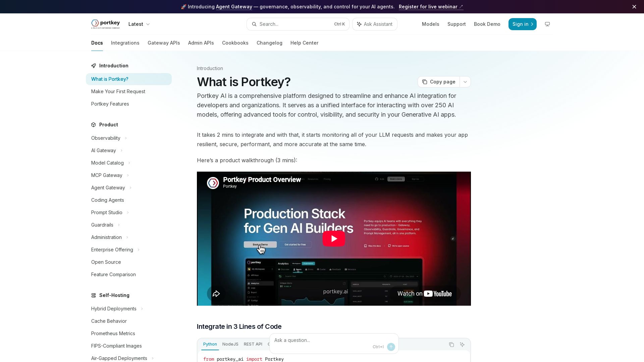644x362 pixels.
Task: Open the Changelog tab
Action: point(269,43)
